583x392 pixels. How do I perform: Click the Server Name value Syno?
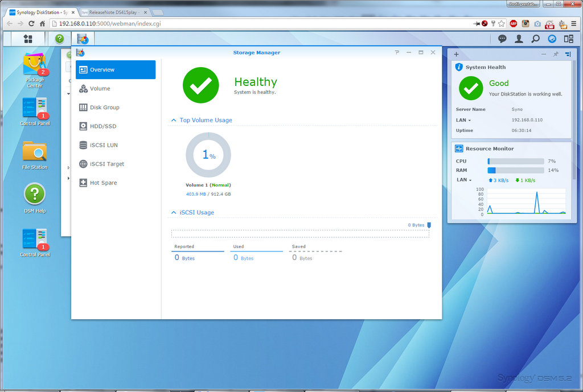(x=517, y=109)
